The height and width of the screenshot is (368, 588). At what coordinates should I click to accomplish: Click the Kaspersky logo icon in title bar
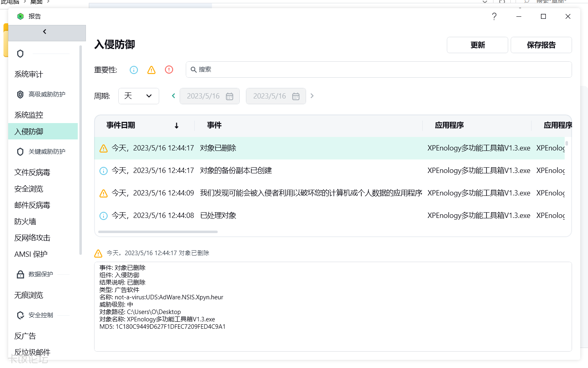[20, 16]
